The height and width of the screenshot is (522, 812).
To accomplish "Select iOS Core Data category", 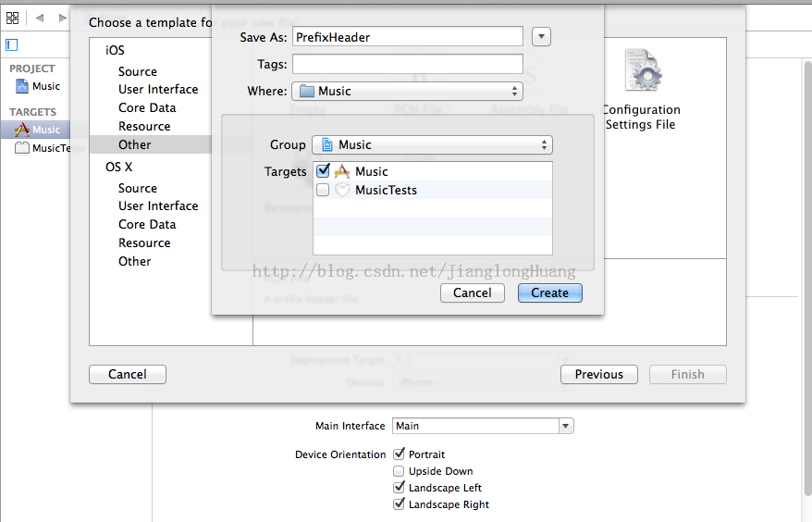I will [x=147, y=107].
